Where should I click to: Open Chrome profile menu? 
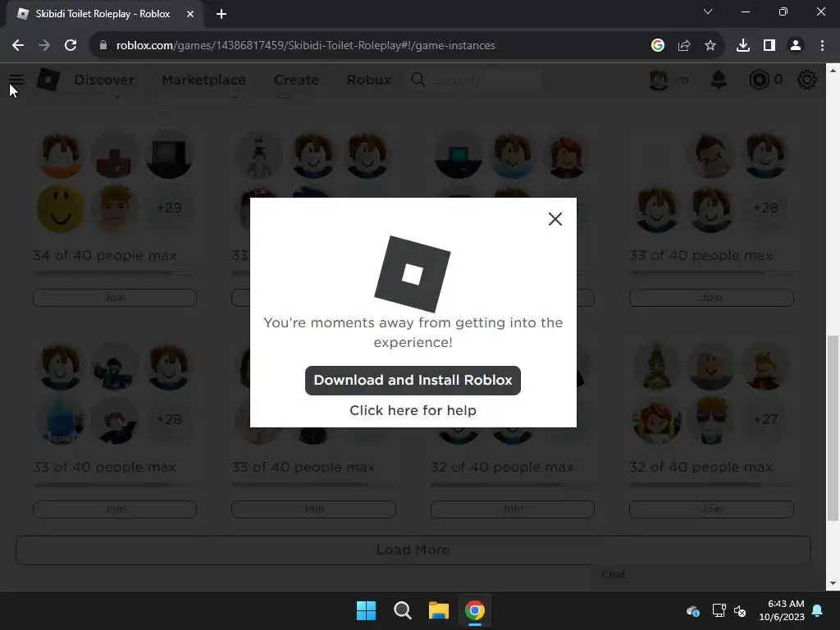coord(796,45)
